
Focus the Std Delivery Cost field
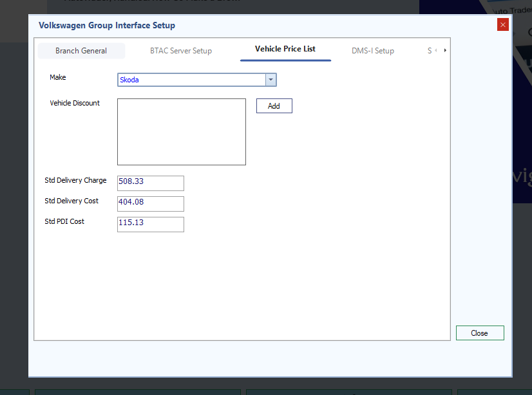coord(151,204)
